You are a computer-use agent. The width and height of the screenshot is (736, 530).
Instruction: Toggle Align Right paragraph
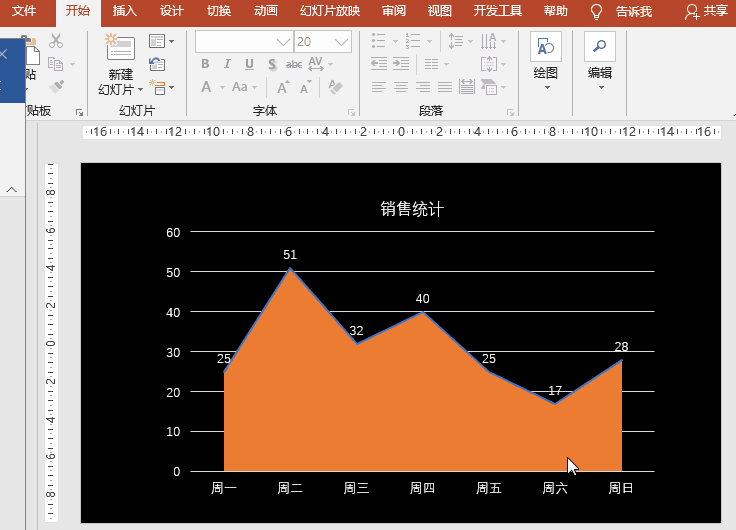[x=423, y=87]
